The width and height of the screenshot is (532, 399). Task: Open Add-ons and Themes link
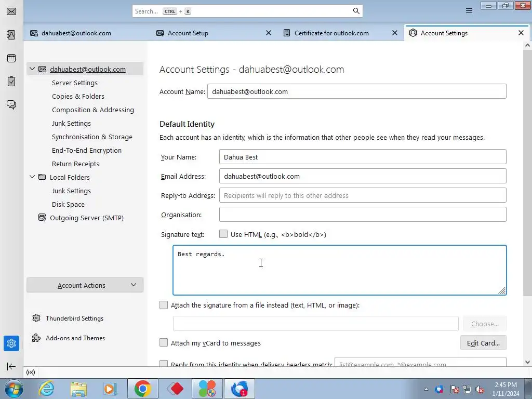[75, 338]
